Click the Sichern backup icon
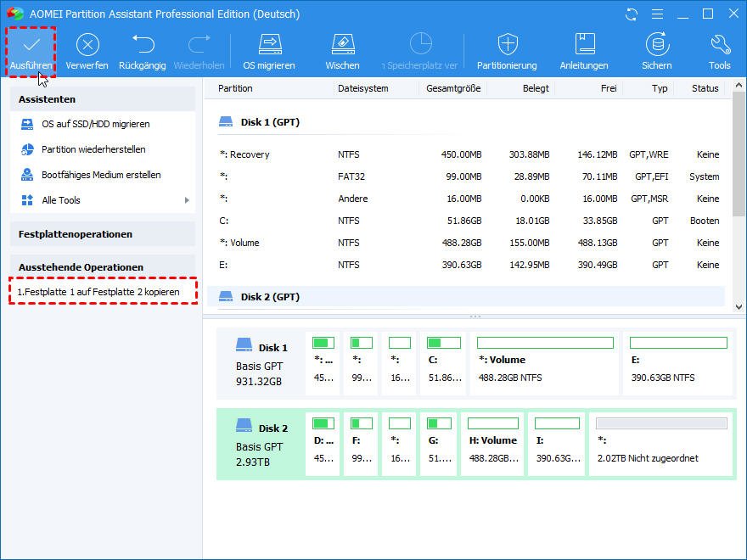The height and width of the screenshot is (560, 747). [656, 46]
